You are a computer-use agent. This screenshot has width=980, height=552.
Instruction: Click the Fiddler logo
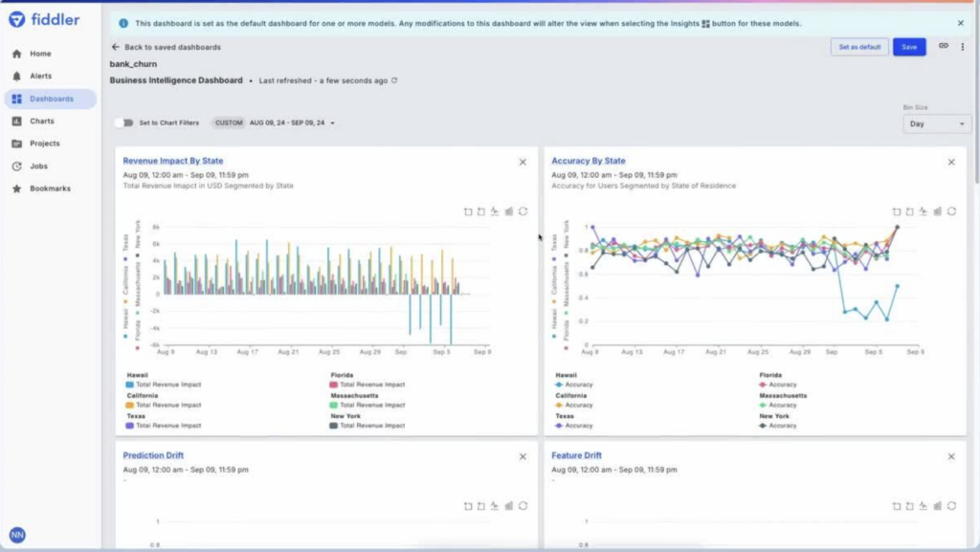click(x=44, y=20)
